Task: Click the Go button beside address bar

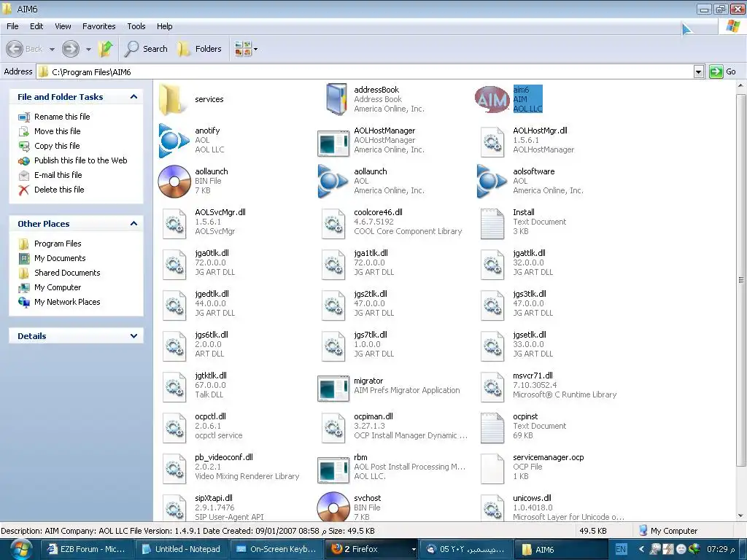Action: point(723,72)
